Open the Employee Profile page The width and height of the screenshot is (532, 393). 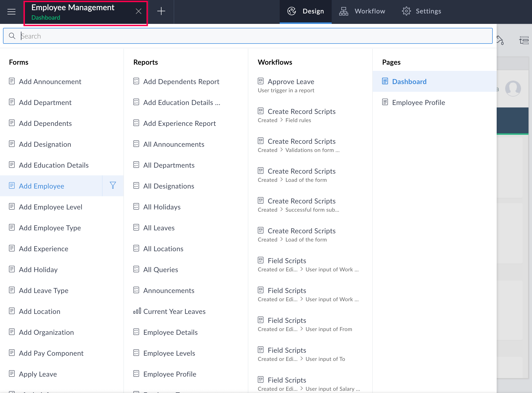[x=418, y=102]
